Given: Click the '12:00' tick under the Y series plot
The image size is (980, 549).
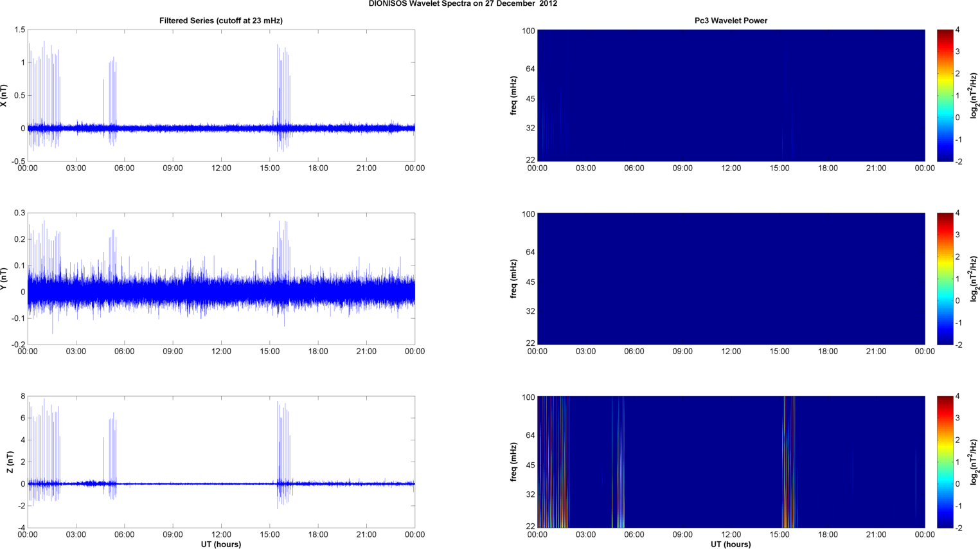Looking at the screenshot, I should [x=221, y=352].
